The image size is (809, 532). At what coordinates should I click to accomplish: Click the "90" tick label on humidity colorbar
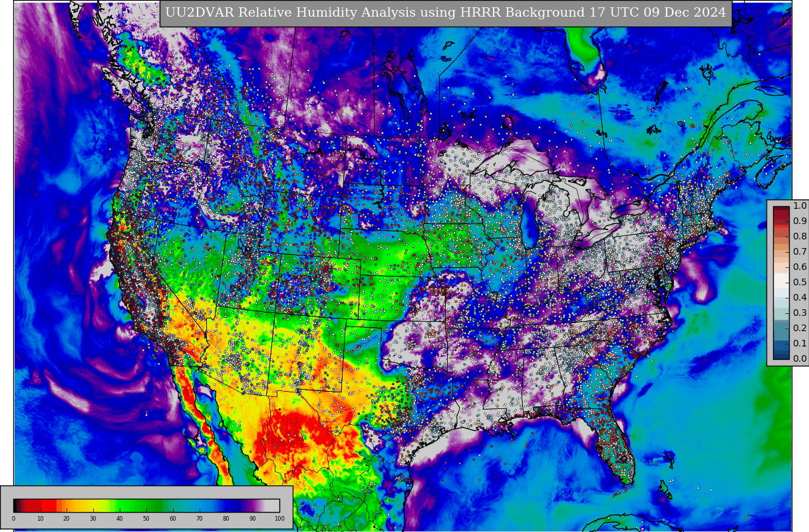[x=253, y=519]
